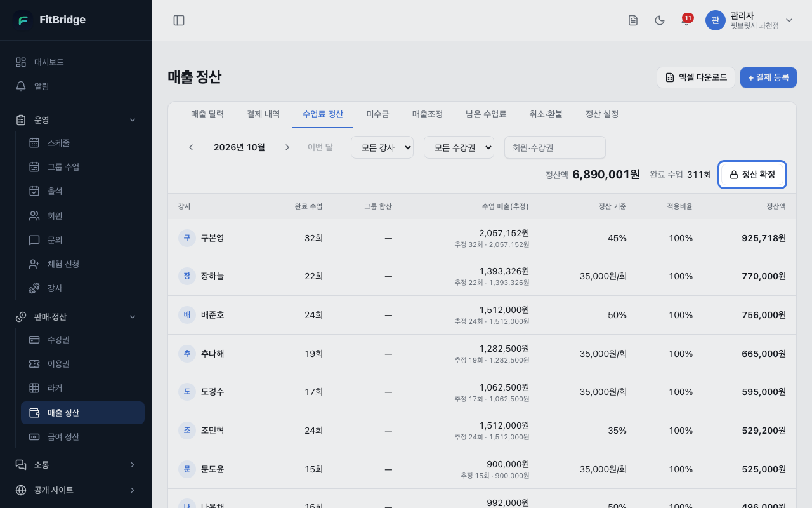Go to 이용권 in the sidebar
The image size is (812, 508).
pyautogui.click(x=82, y=364)
